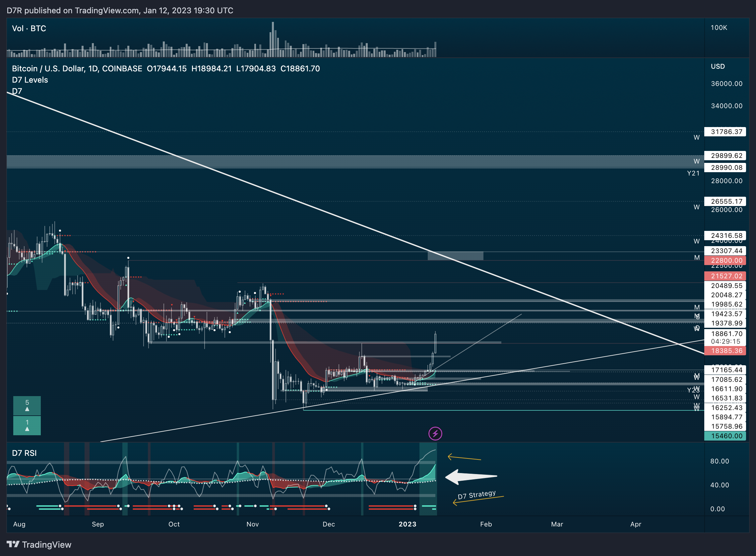This screenshot has height=556, width=756.
Task: Click the 34000.00 price axis tick
Action: [x=726, y=106]
